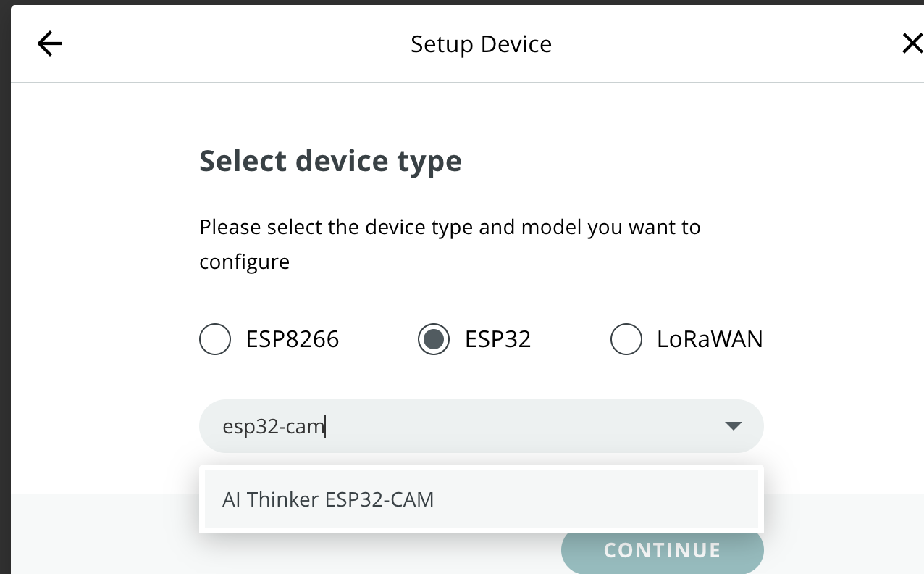Click the dark backdrop left of the dialog
This screenshot has height=574, width=924.
tap(4, 290)
